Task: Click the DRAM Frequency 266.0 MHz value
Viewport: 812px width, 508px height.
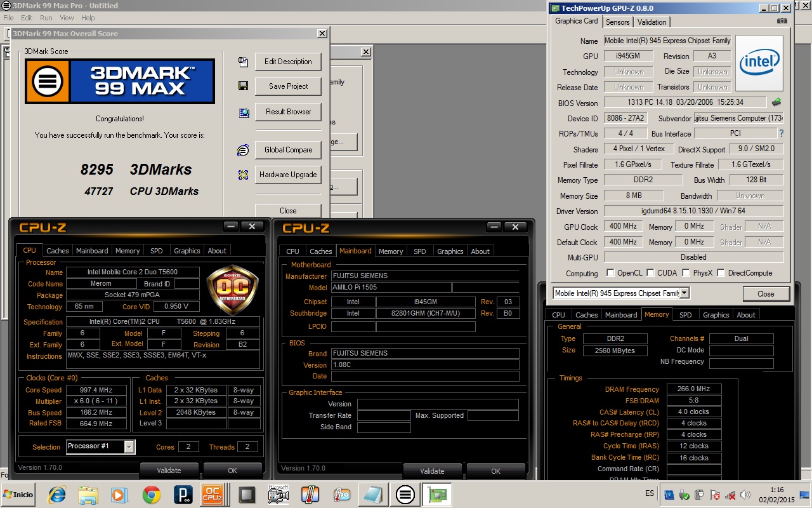Action: (x=693, y=389)
